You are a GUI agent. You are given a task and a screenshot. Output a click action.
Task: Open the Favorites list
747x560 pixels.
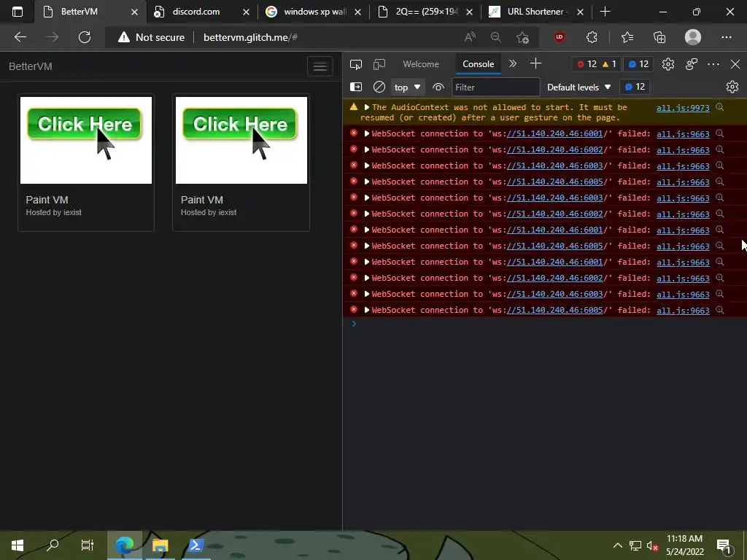pyautogui.click(x=627, y=37)
